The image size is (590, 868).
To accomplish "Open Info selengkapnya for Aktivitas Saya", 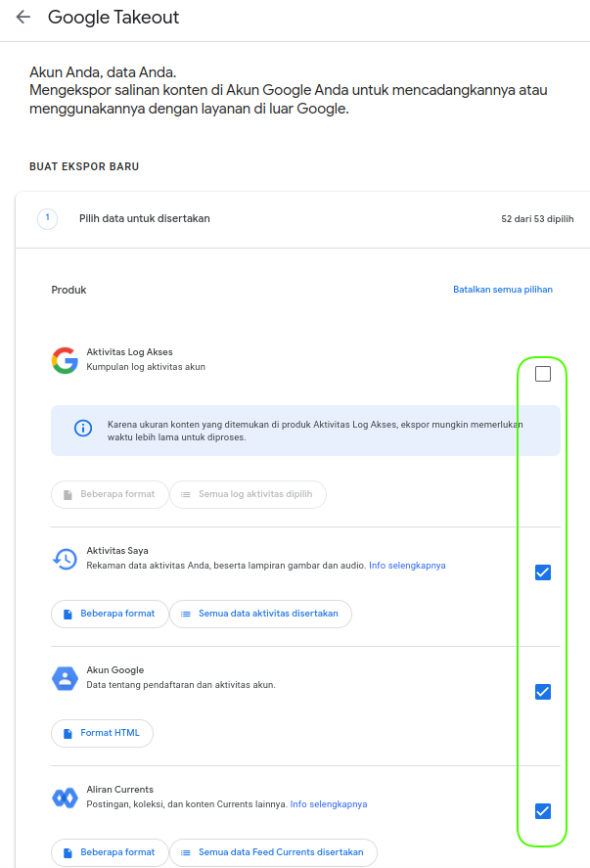I will [407, 566].
